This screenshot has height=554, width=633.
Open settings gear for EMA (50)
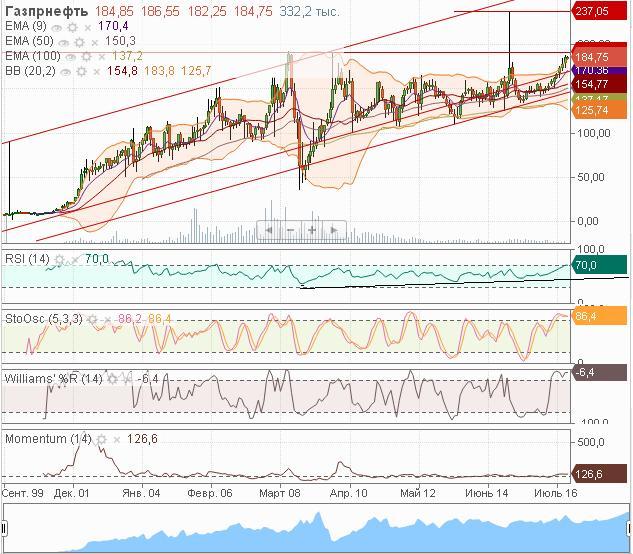coord(80,42)
